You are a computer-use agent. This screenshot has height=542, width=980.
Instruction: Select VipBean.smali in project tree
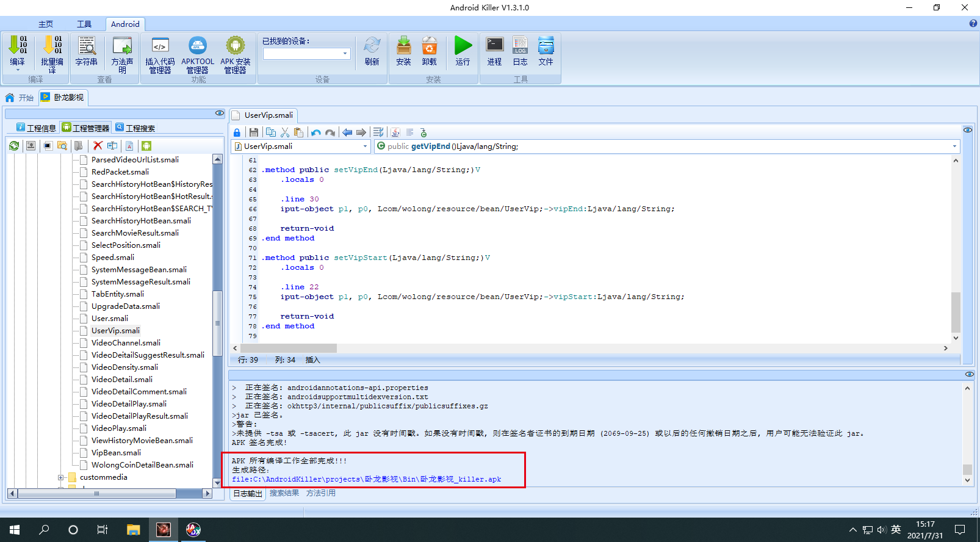pyautogui.click(x=116, y=453)
